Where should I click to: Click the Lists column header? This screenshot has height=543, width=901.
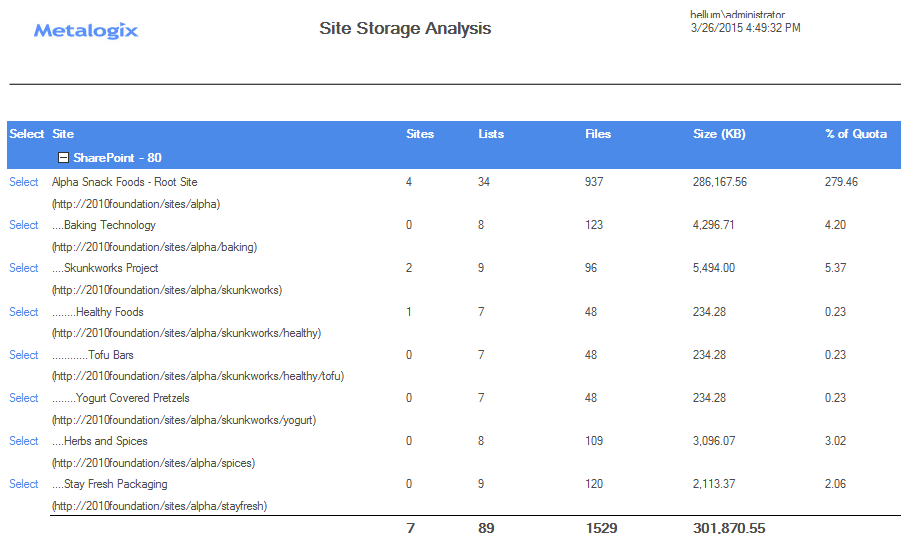pos(491,134)
